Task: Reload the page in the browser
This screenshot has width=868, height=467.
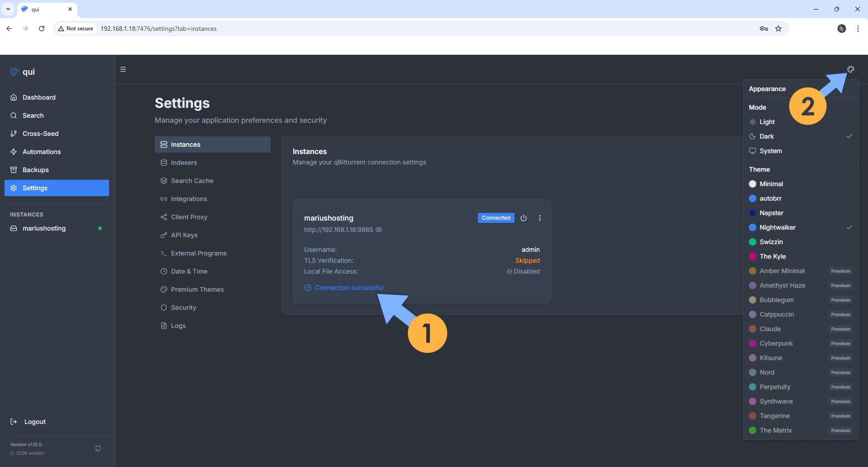Action: click(42, 29)
